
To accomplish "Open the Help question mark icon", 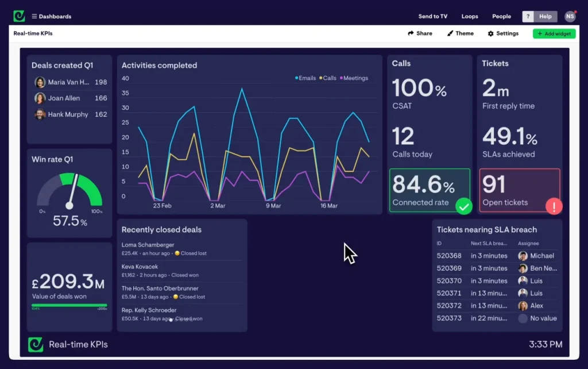I will (527, 16).
